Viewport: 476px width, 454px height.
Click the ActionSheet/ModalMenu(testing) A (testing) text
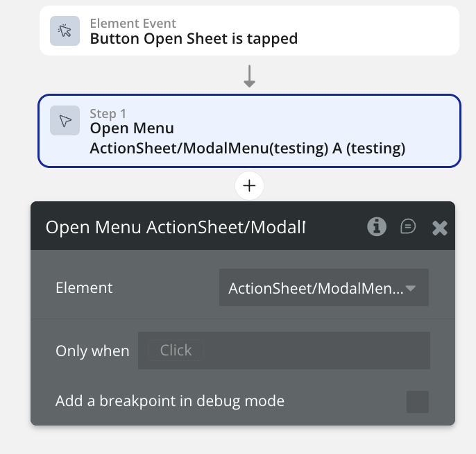tap(248, 149)
